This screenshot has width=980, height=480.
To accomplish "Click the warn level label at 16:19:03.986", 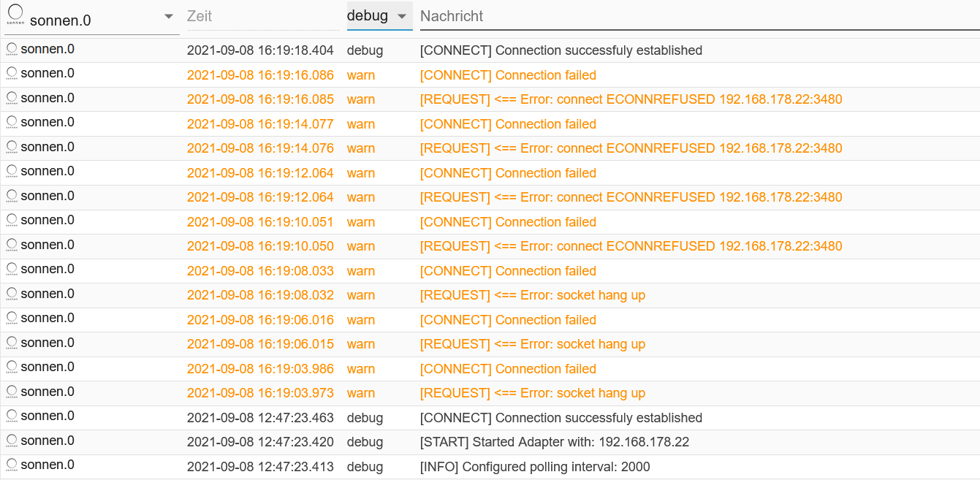I will click(x=361, y=369).
